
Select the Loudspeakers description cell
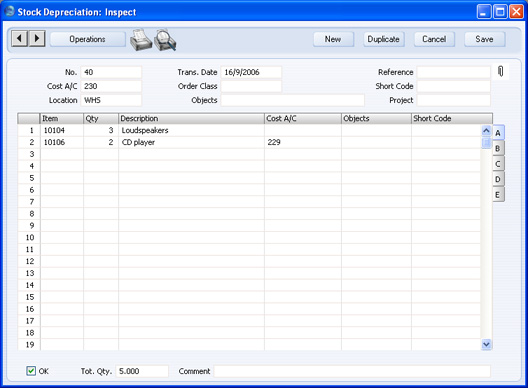[x=191, y=130]
